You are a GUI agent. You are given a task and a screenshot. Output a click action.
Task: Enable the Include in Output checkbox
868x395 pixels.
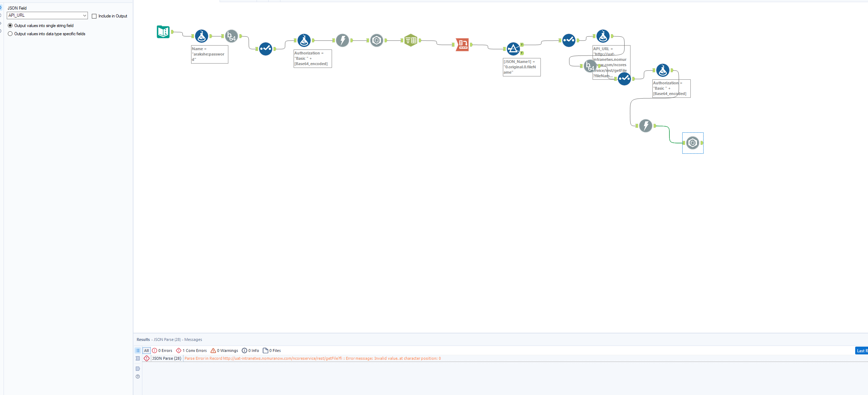pyautogui.click(x=94, y=16)
